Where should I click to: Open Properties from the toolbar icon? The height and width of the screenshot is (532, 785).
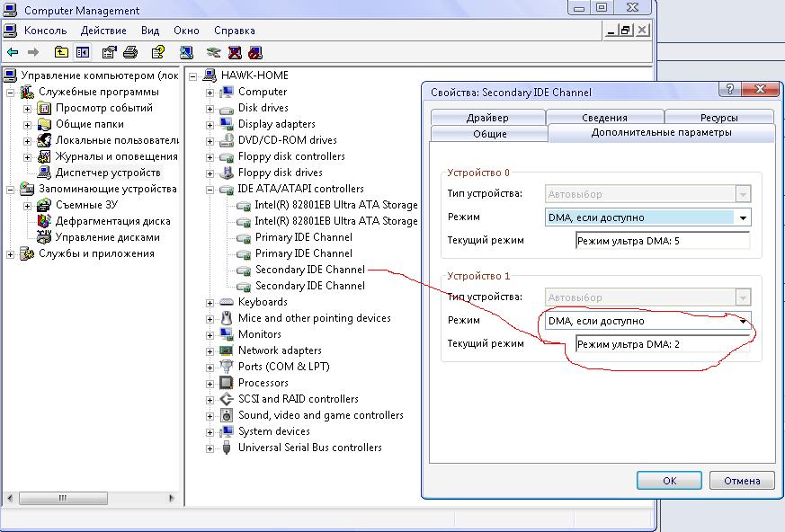[x=110, y=52]
